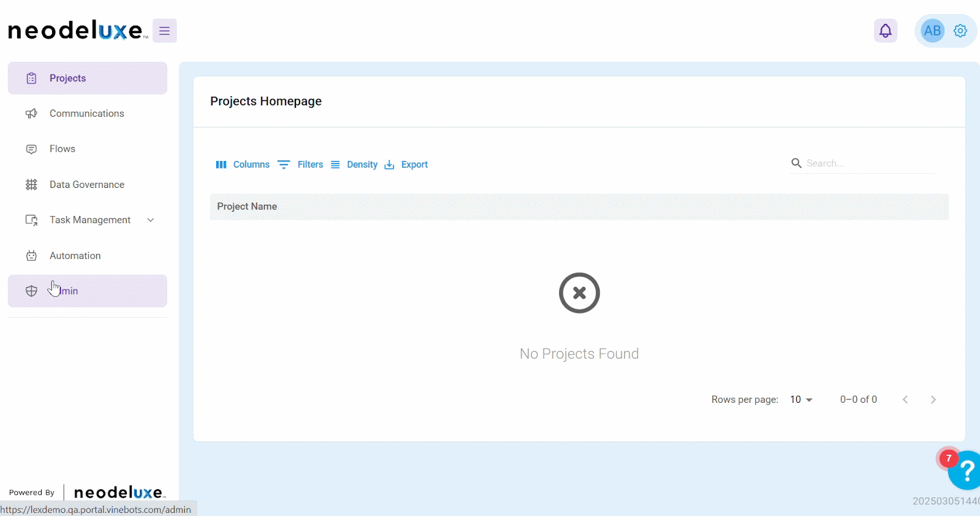Open the Admin sidebar item
The image size is (980, 516).
point(88,291)
